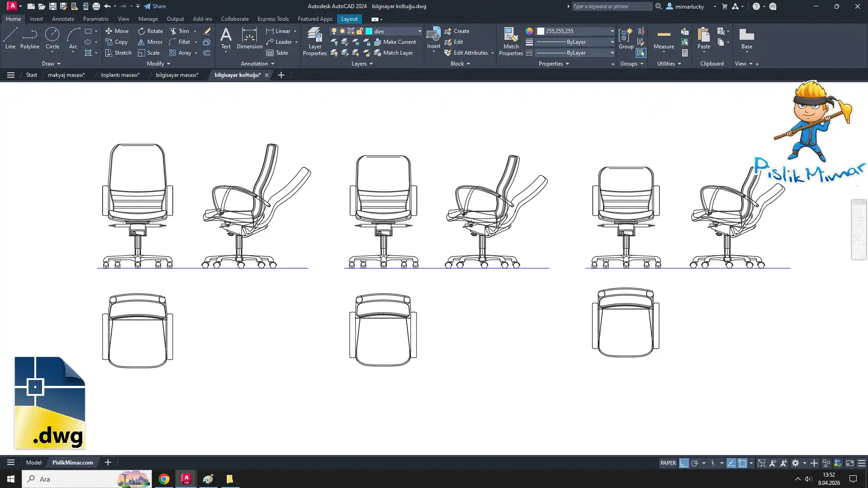This screenshot has width=868, height=488.
Task: Click the Circle tool icon
Action: (x=52, y=35)
